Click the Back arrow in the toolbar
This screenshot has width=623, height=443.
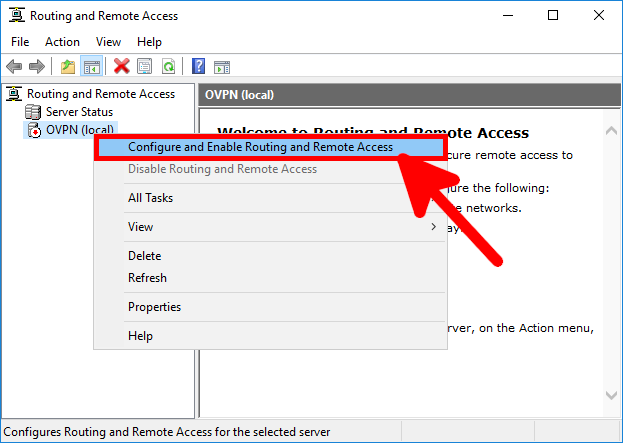click(14, 66)
